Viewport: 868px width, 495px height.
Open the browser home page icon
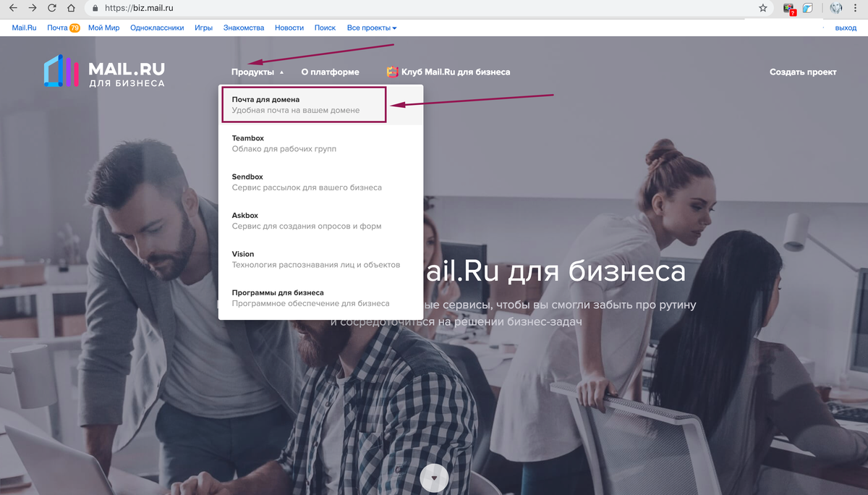[x=71, y=8]
